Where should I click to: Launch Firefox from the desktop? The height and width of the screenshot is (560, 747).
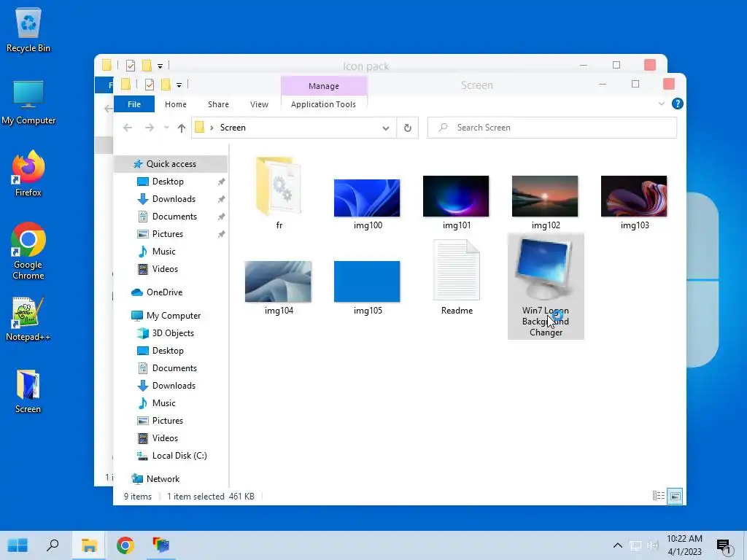[28, 174]
